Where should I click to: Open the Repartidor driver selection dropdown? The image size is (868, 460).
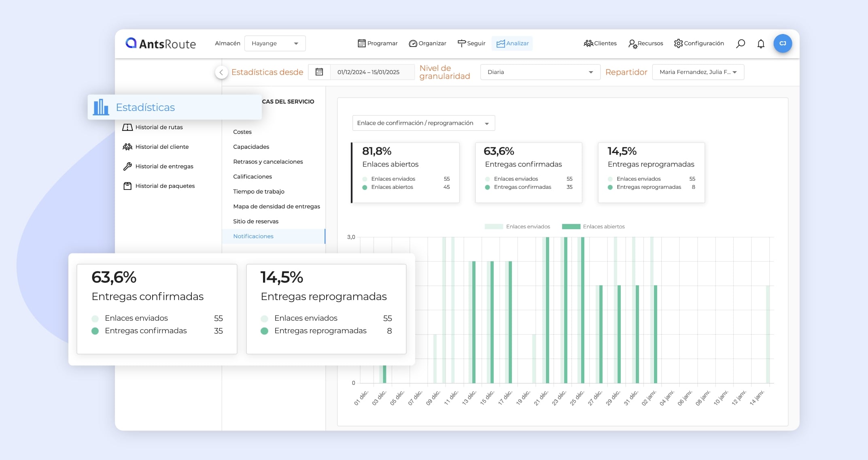pos(698,72)
